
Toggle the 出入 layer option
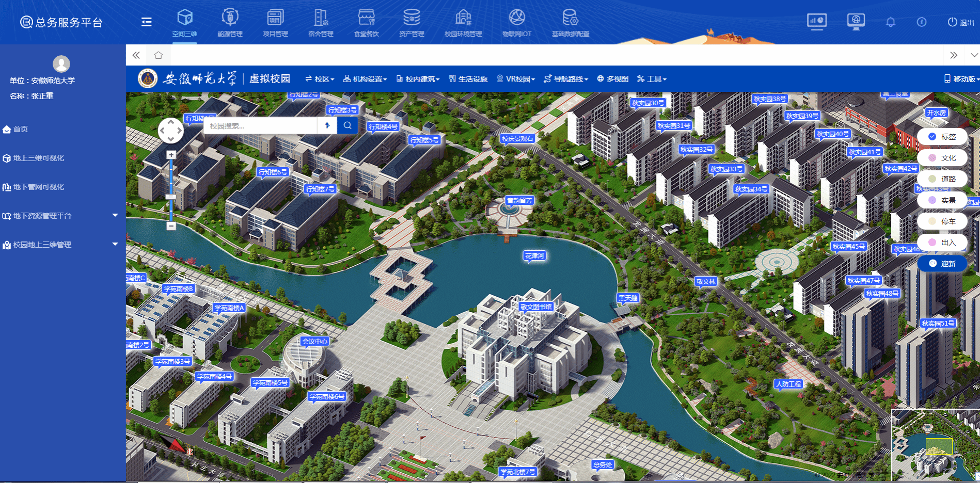[x=942, y=243]
